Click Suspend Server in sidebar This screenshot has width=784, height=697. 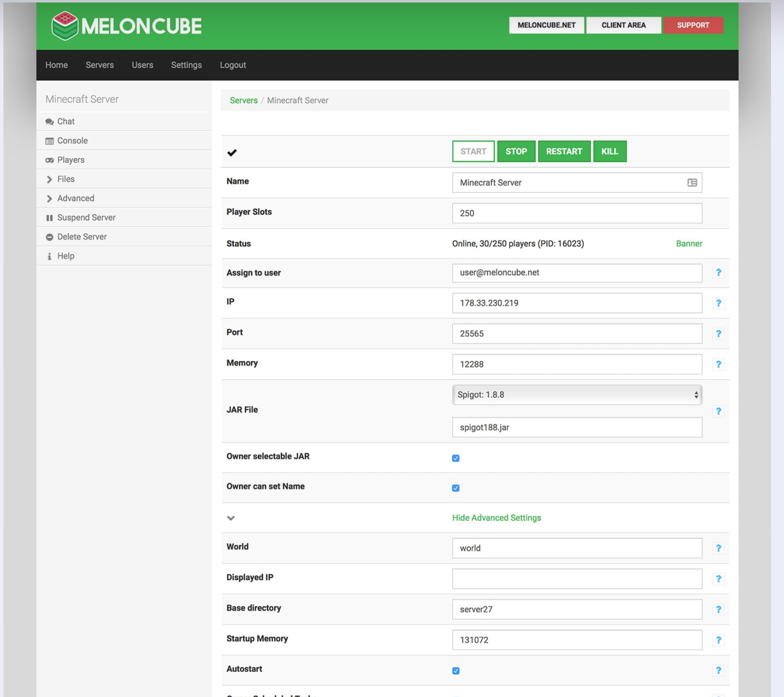(124, 218)
